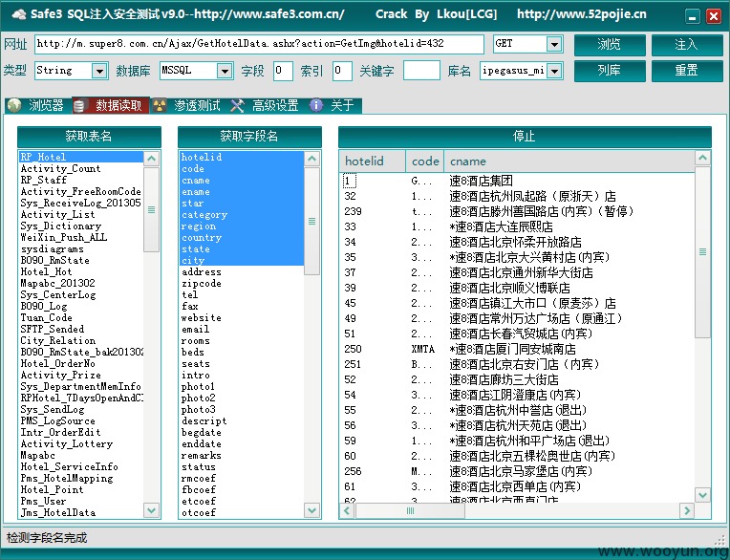Image resolution: width=730 pixels, height=560 pixels.
Task: Open the 渗透测试 tab
Action: pyautogui.click(x=187, y=106)
